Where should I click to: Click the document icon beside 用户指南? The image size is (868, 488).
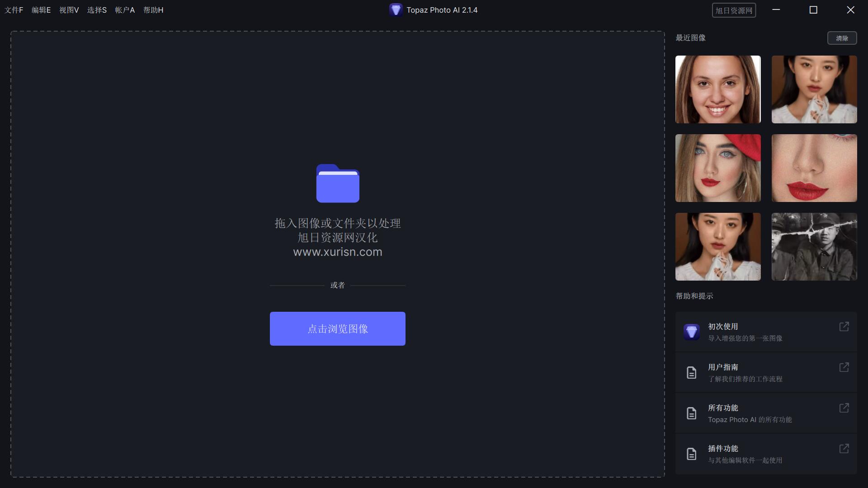coord(692,373)
